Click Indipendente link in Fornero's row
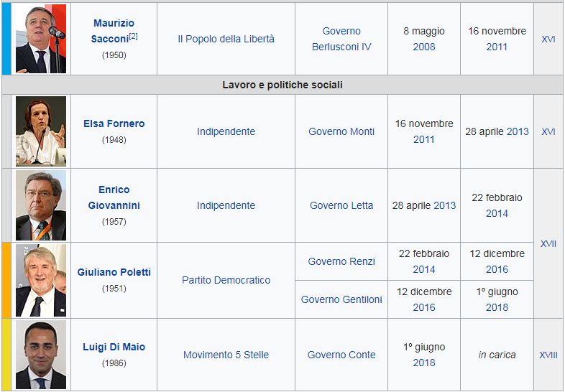Image resolution: width=565 pixels, height=392 pixels. pyautogui.click(x=226, y=131)
